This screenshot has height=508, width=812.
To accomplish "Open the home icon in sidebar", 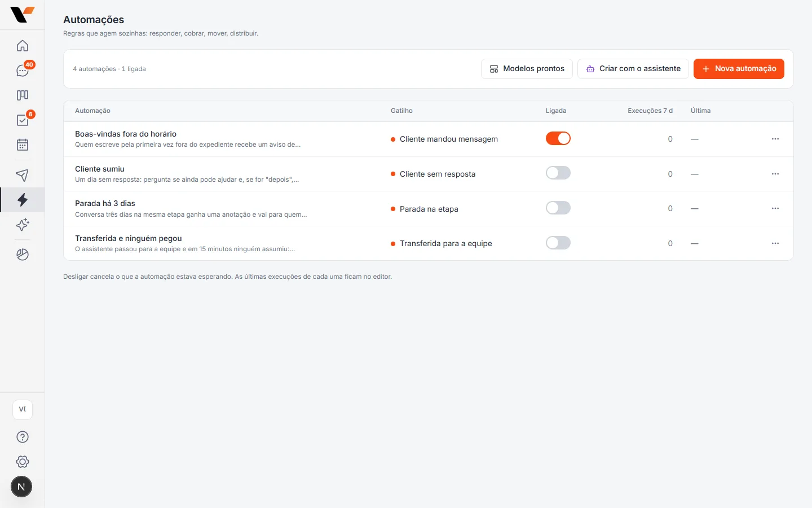I will click(23, 46).
